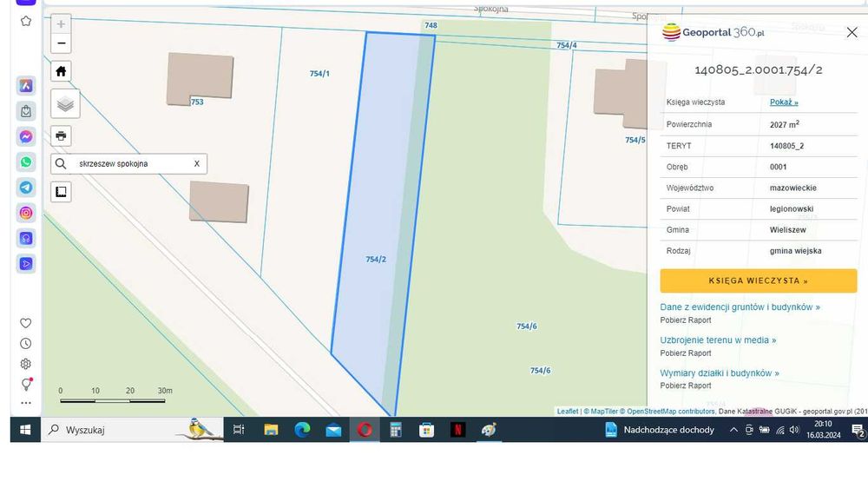Click area value '2027 m²' in panel
The width and height of the screenshot is (868, 488).
click(785, 125)
